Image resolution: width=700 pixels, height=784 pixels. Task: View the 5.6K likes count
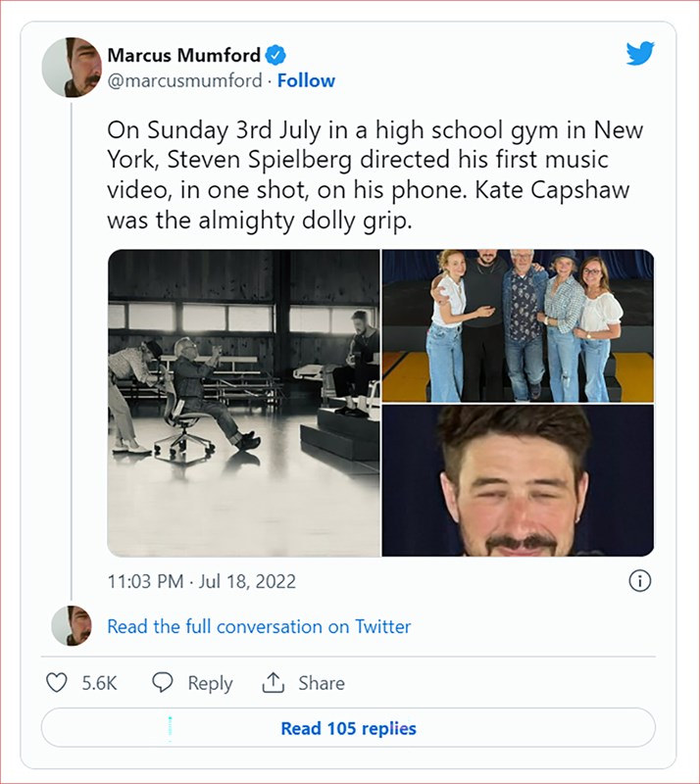99,683
